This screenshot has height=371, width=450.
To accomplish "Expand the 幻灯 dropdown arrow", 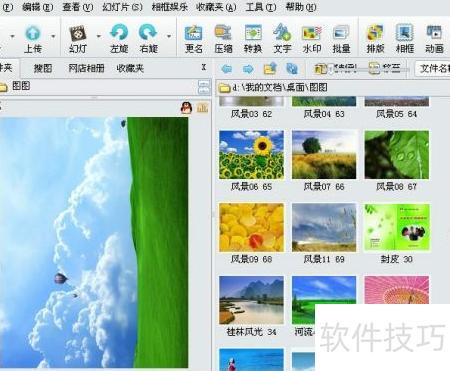I will [98, 36].
